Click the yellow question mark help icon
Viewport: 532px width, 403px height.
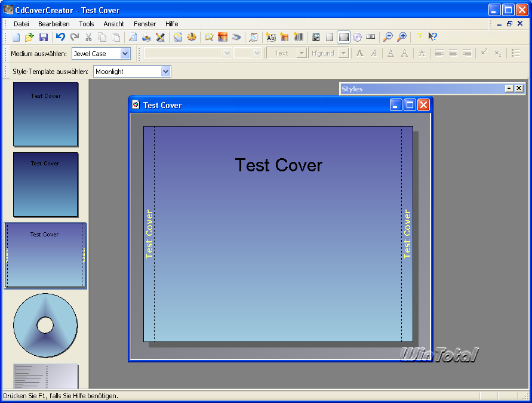419,37
